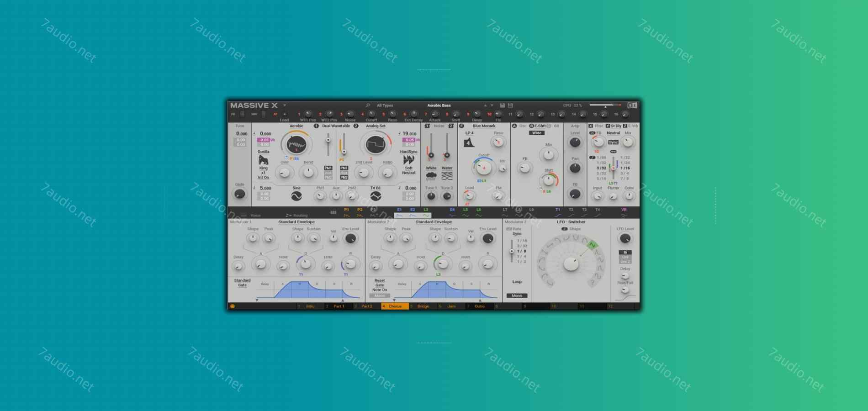Click the Sine phase modulation oscillator icon

pos(296,196)
